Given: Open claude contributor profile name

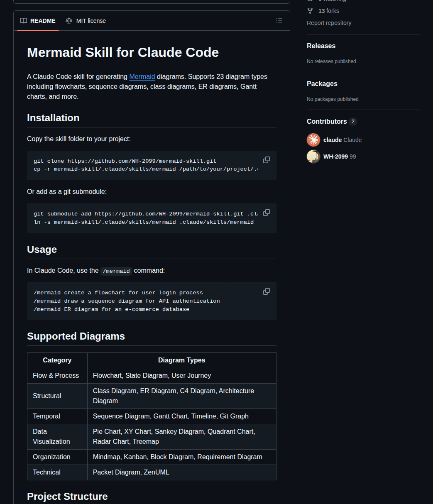Looking at the screenshot, I should tap(333, 140).
